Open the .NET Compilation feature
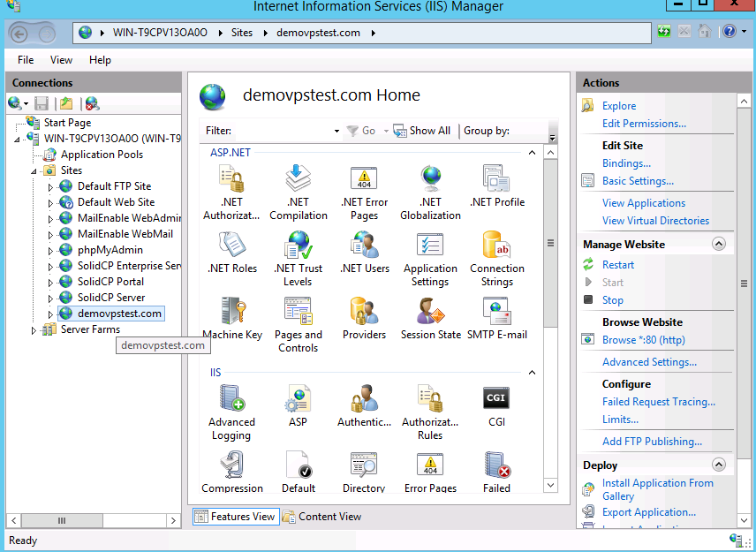 click(299, 192)
